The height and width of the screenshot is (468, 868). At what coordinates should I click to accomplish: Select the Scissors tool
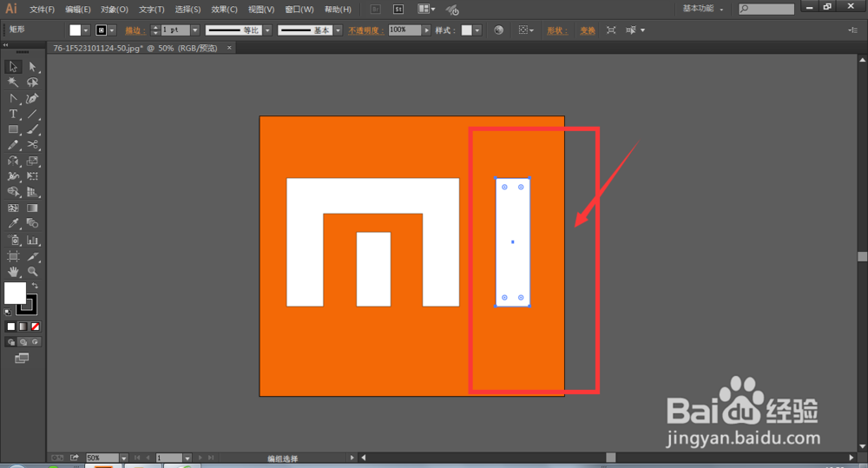(33, 145)
